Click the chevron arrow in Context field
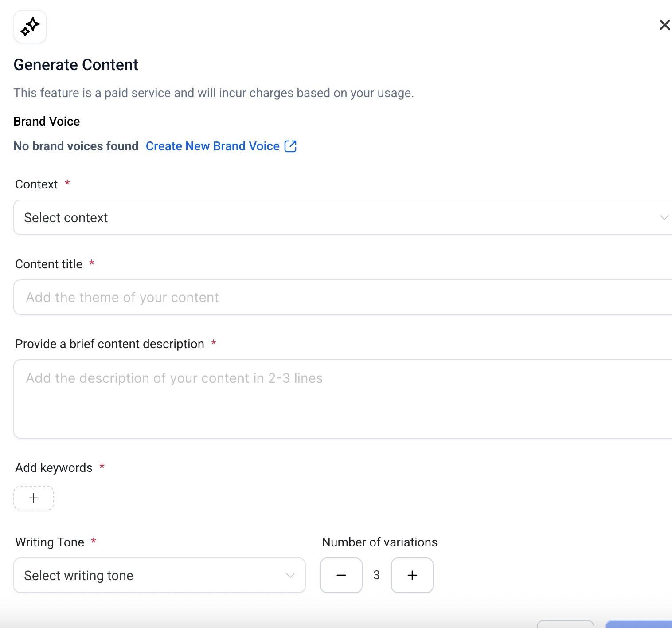The height and width of the screenshot is (628, 672). (x=664, y=217)
